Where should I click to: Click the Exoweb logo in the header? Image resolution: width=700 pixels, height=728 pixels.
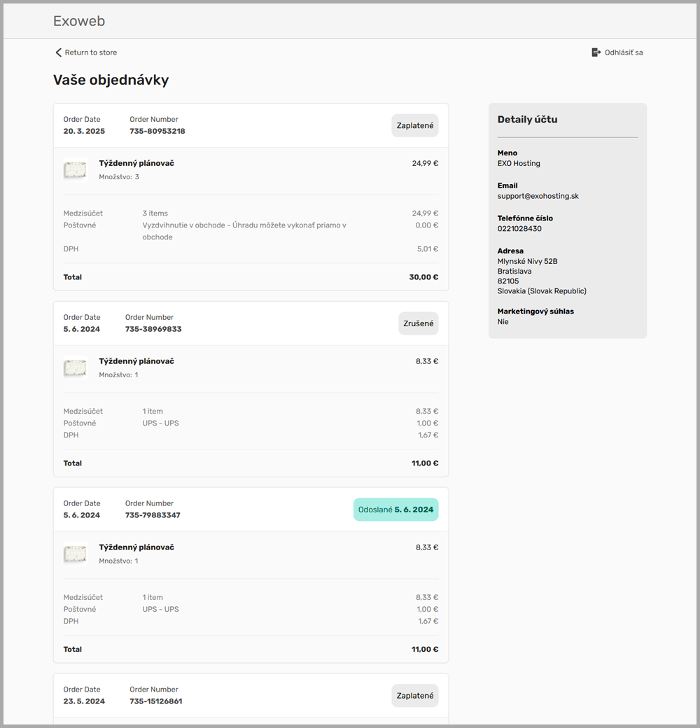click(x=79, y=21)
